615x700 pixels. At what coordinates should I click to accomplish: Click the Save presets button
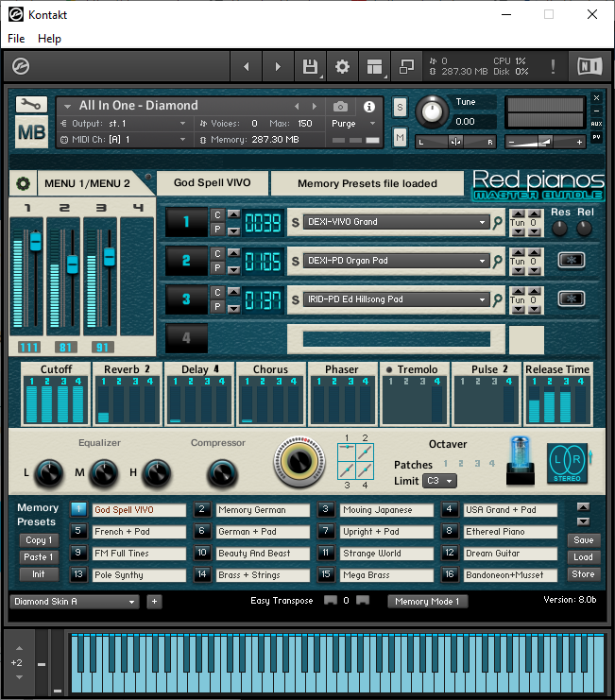tap(583, 540)
